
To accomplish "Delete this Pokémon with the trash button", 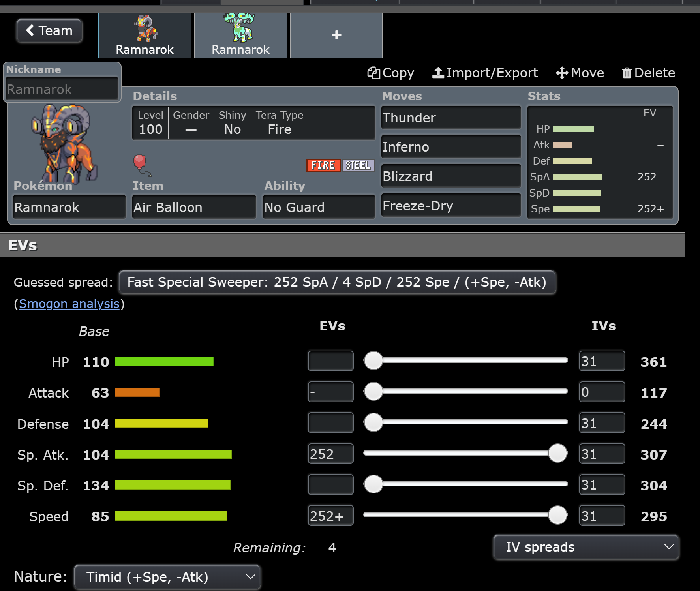I will [648, 73].
